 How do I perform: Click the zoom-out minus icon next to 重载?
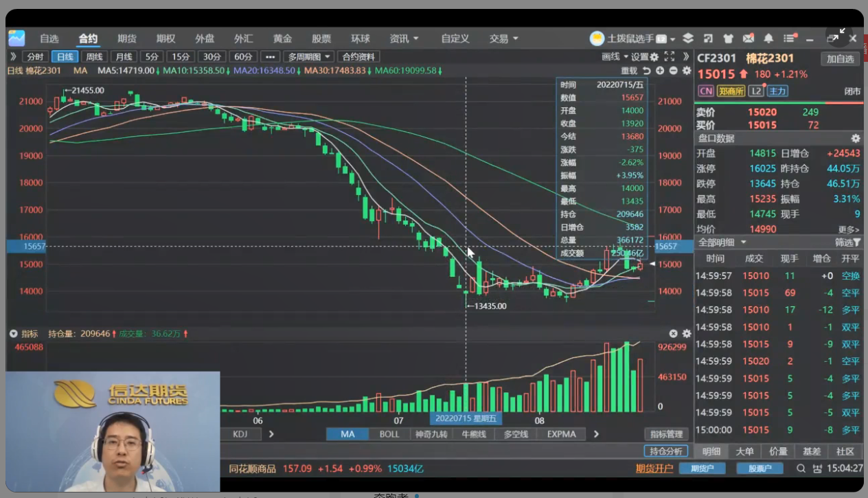(x=673, y=71)
